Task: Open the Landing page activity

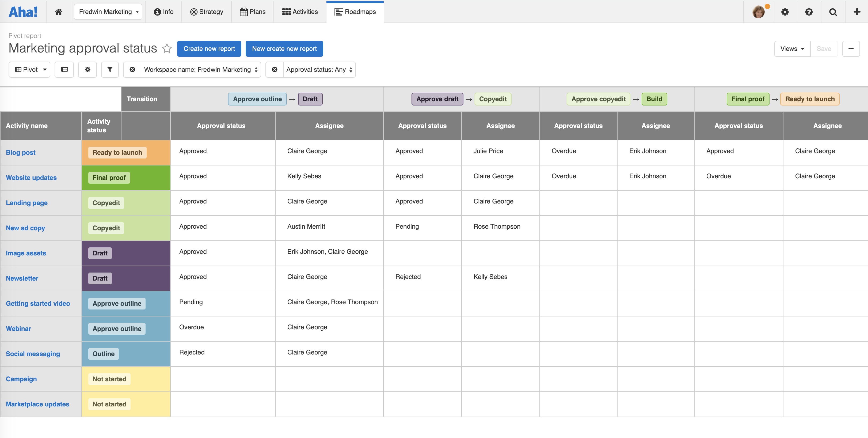Action: coord(26,203)
